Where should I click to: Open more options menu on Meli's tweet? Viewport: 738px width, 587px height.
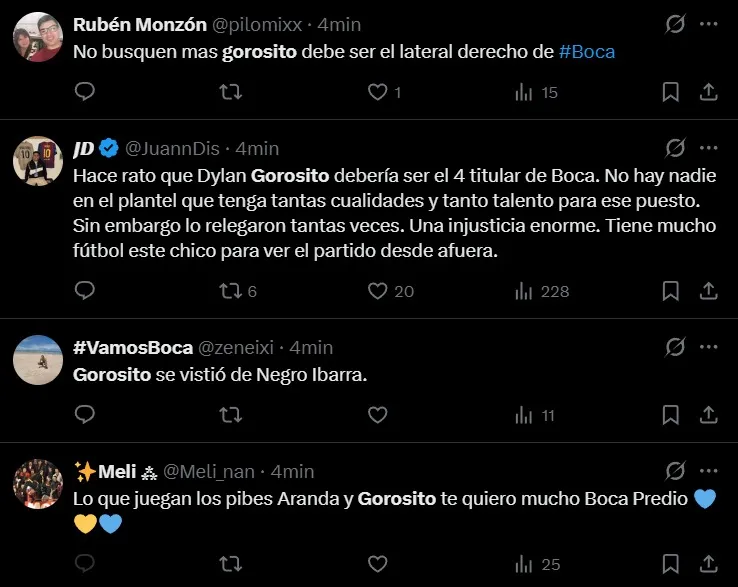pyautogui.click(x=709, y=471)
